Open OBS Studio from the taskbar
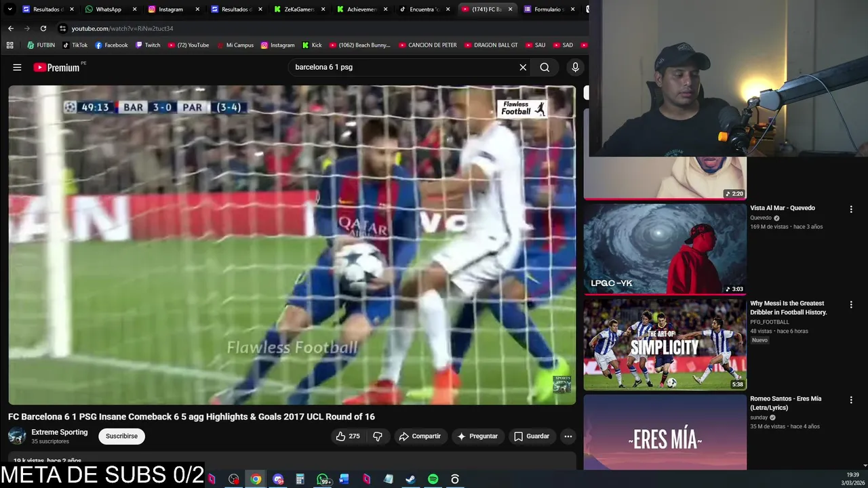 (x=233, y=479)
